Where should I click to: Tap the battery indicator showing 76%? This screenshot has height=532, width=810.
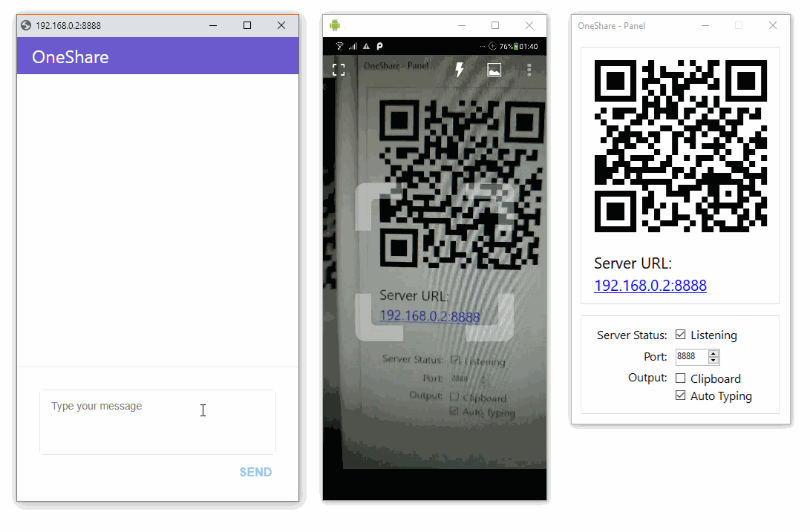click(509, 46)
